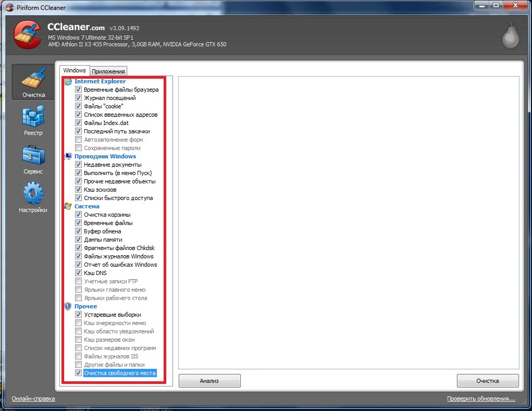Uncheck Файлы Index.dat
Image resolution: width=532 pixels, height=411 pixels.
(x=78, y=123)
